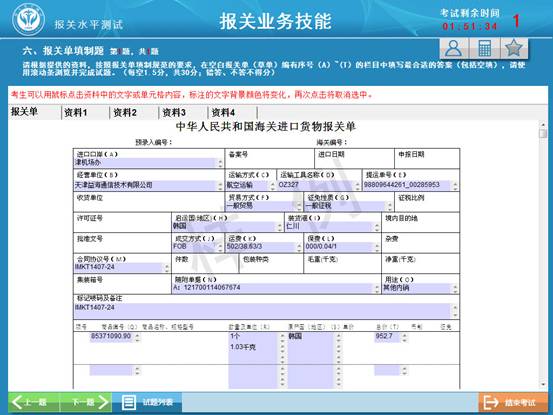
Task: Click the 毛重(千克) cell
Action: coord(342,264)
